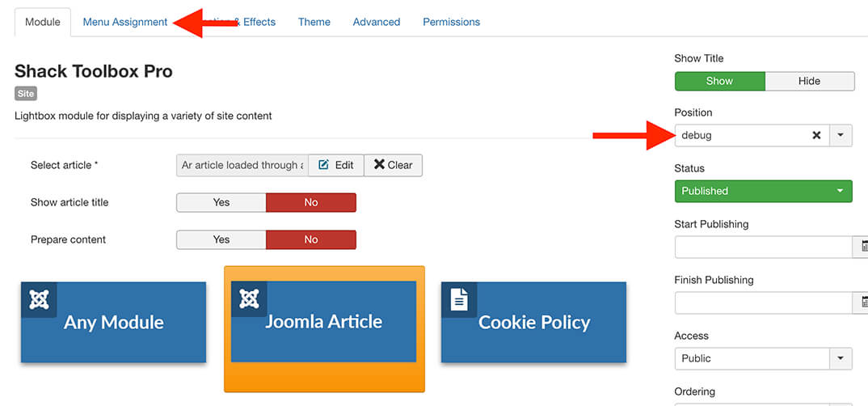Set Show Title to Show
Screen dimensions: 868x406
(x=719, y=81)
